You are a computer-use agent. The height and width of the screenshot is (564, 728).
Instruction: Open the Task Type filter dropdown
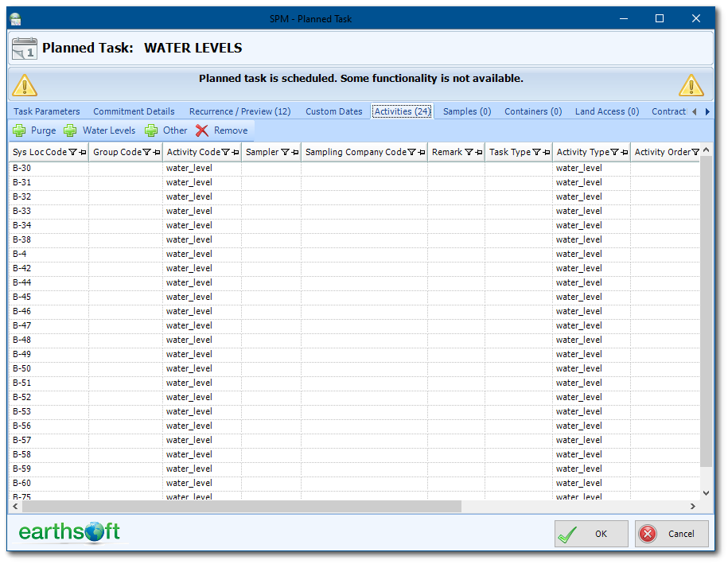(x=536, y=152)
